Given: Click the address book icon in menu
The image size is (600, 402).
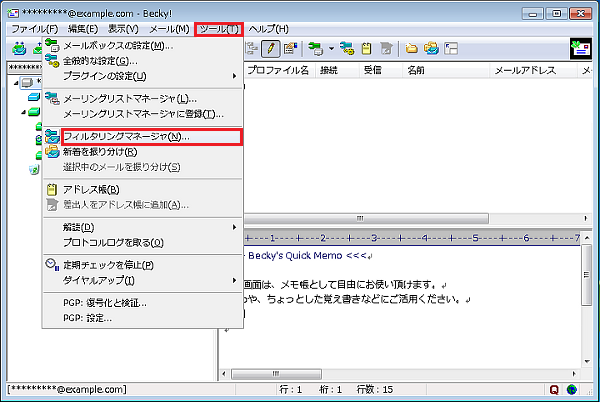Looking at the screenshot, I should point(52,190).
